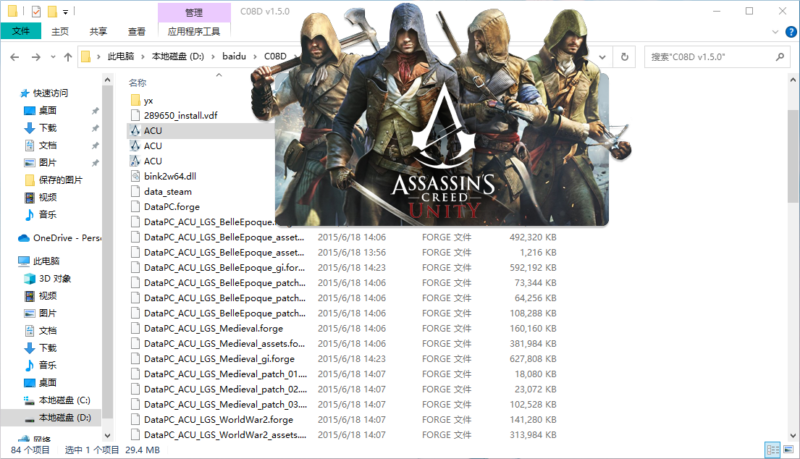The image size is (800, 459).
Task: Click the C08D search input box
Action: tap(715, 57)
